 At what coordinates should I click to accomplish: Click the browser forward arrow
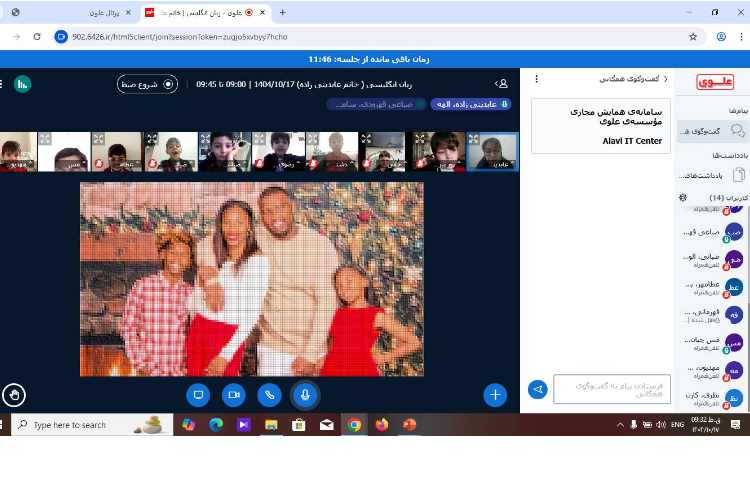pos(16,36)
